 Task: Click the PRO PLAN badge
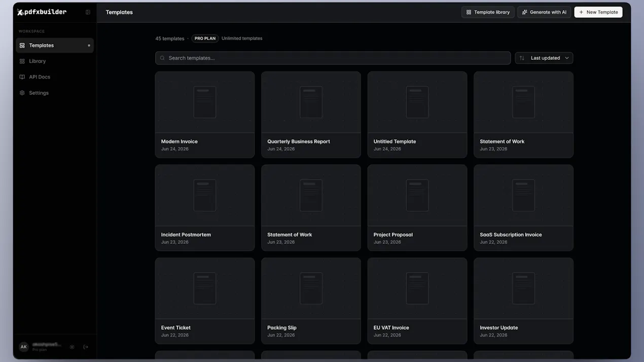pos(205,39)
